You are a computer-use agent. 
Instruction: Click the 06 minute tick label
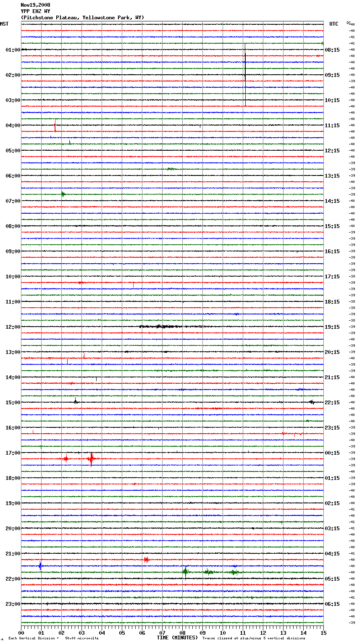click(x=142, y=633)
